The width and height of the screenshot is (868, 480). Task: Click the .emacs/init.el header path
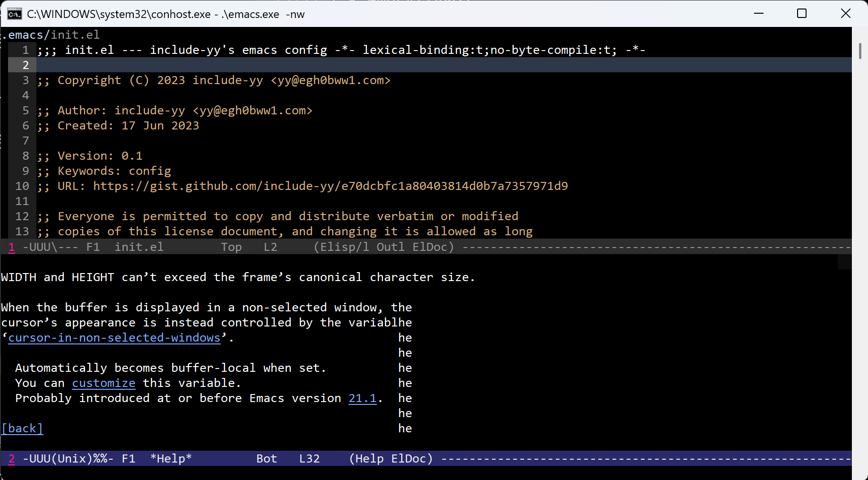coord(51,35)
